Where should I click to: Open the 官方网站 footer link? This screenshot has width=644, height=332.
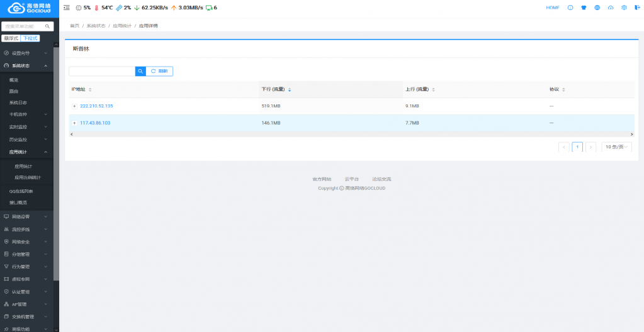click(322, 179)
